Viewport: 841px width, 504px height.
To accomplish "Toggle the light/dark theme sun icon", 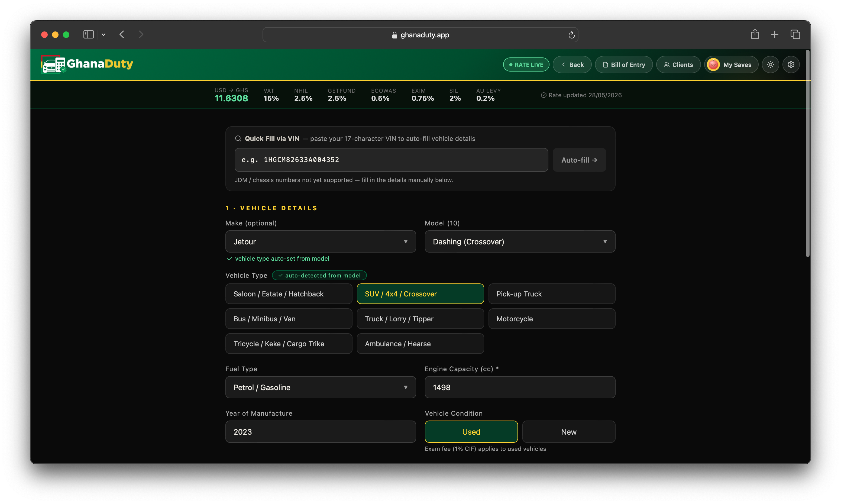I will pyautogui.click(x=770, y=64).
